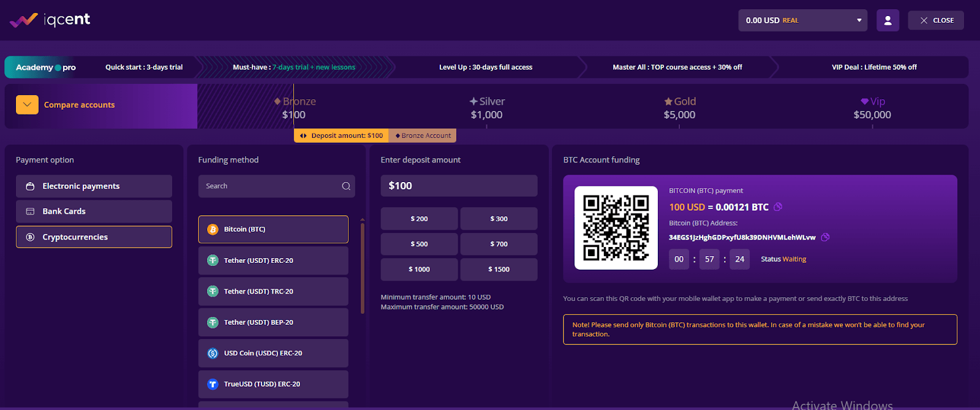Image resolution: width=980 pixels, height=410 pixels.
Task: Click the Cryptocurrencies coin icon
Action: [x=30, y=237]
